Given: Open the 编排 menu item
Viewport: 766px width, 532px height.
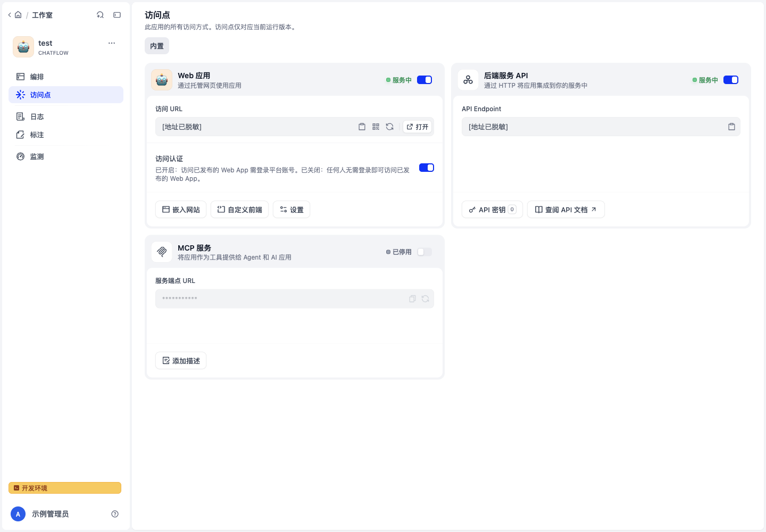Looking at the screenshot, I should (x=66, y=77).
